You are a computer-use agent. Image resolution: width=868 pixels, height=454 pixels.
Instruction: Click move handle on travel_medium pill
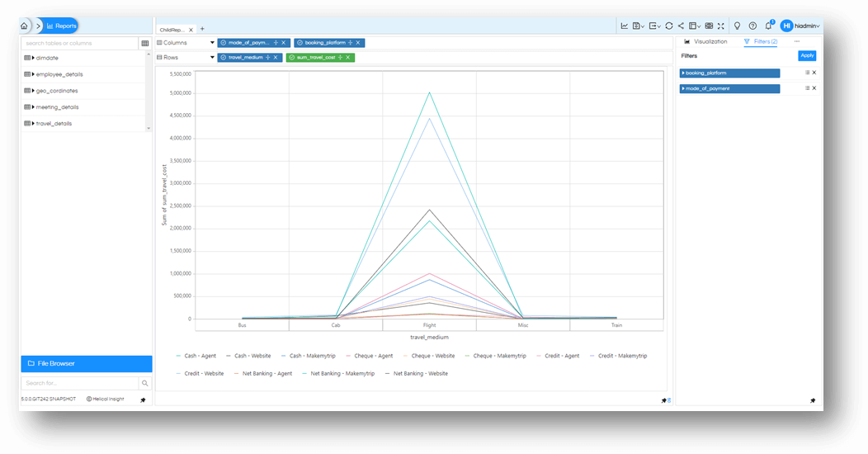click(x=268, y=58)
